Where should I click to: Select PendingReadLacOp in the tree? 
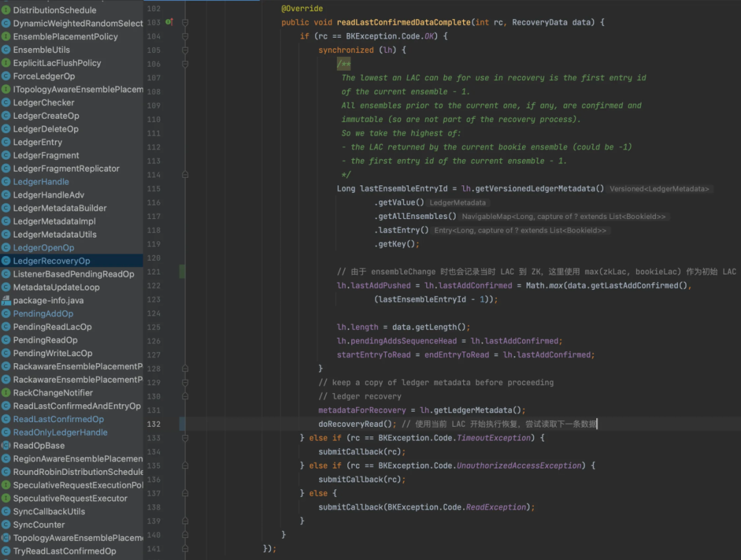52,327
